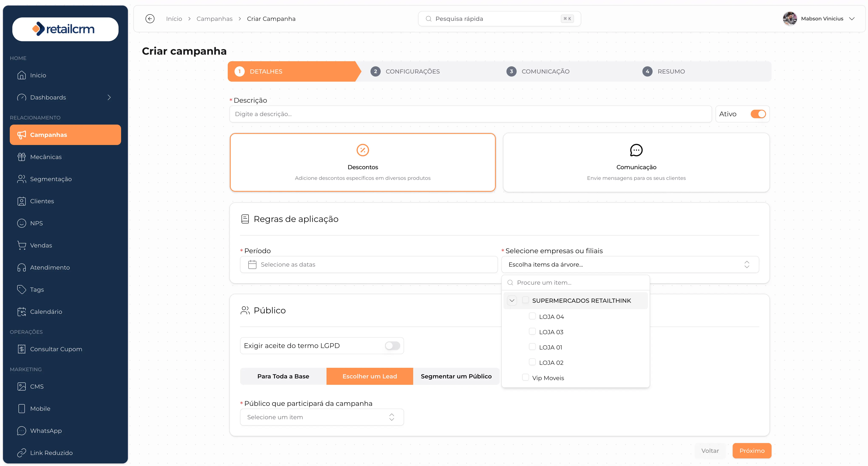The width and height of the screenshot is (868, 466).
Task: Go to COMUNICAÇÃO step
Action: click(x=538, y=71)
